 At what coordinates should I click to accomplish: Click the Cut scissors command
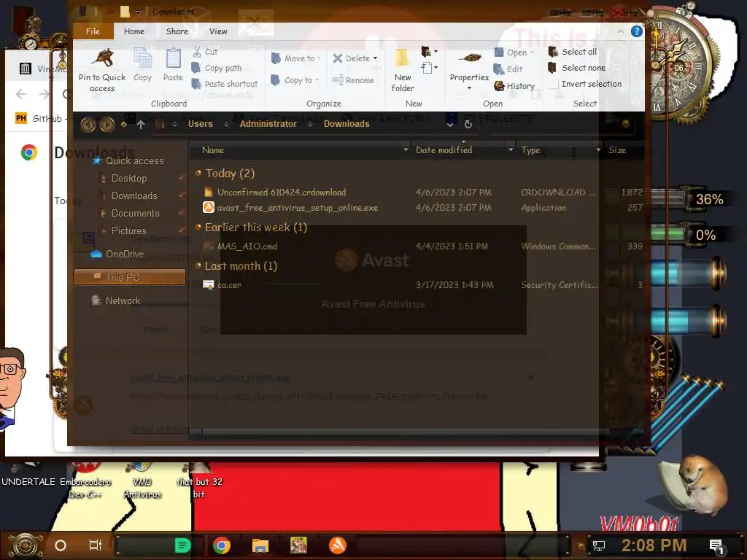205,52
